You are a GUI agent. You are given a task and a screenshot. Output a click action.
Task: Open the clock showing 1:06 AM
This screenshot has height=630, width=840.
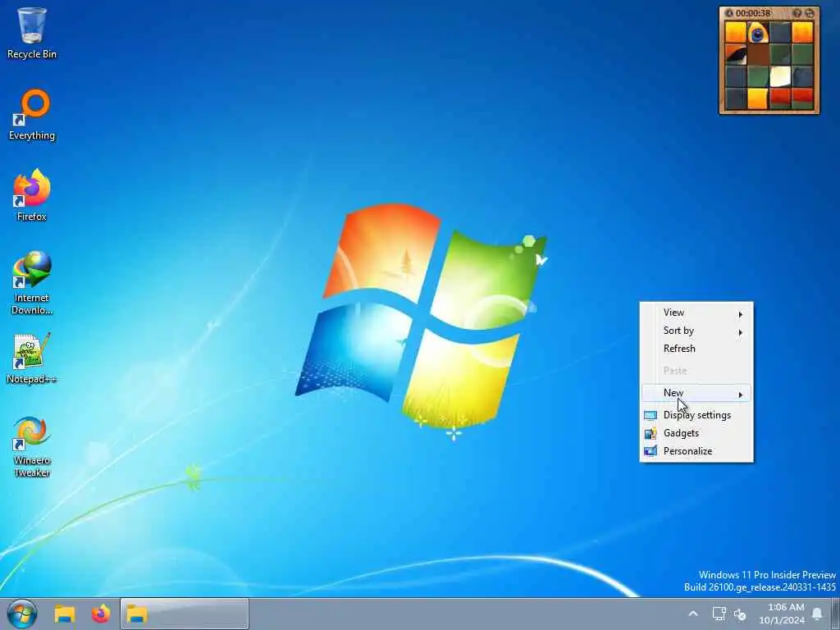[782, 614]
